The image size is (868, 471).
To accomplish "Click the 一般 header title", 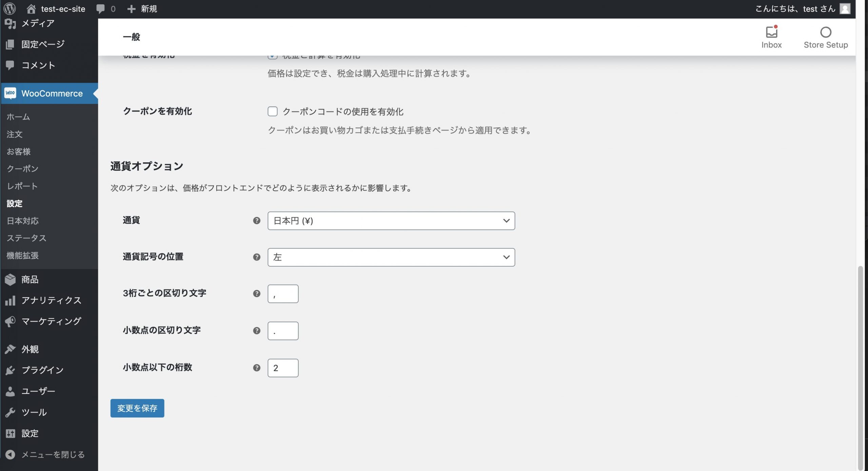I will click(x=131, y=37).
